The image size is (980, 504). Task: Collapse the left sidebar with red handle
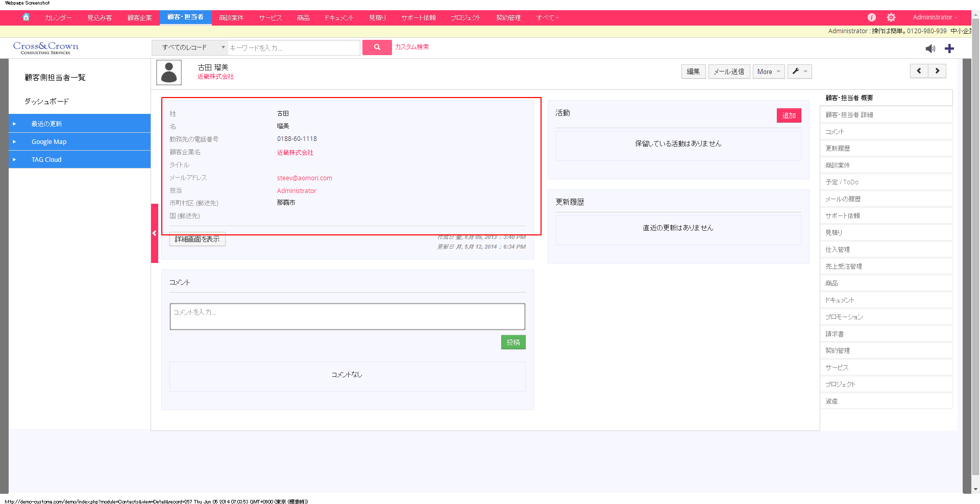click(154, 233)
